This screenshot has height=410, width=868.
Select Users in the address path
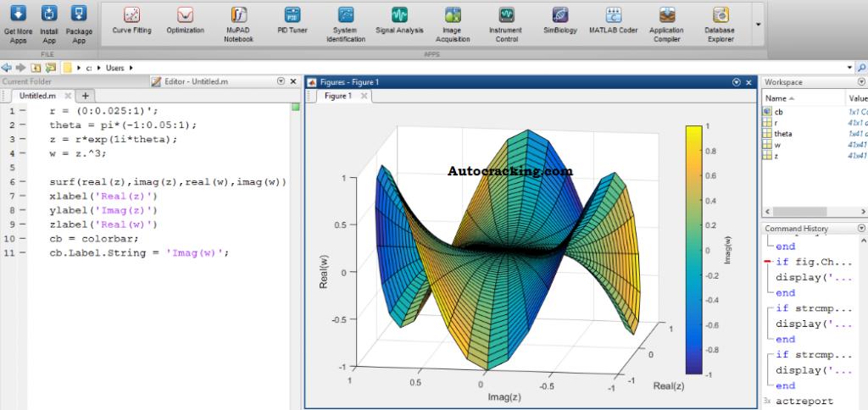(115, 68)
